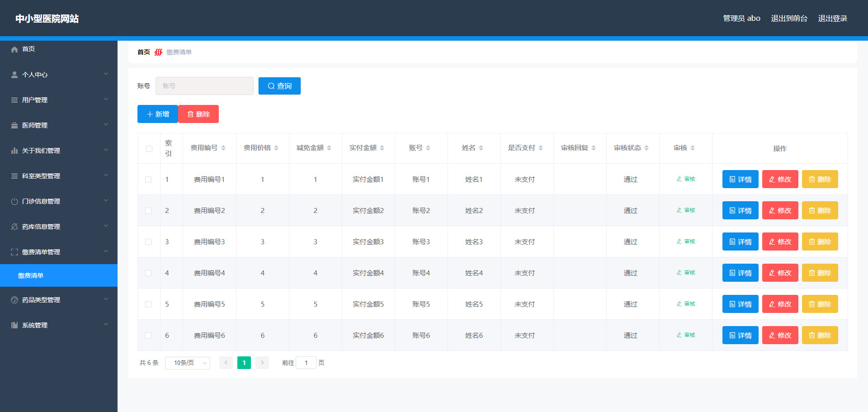
Task: Click inside the 账号 search input
Action: [x=204, y=86]
